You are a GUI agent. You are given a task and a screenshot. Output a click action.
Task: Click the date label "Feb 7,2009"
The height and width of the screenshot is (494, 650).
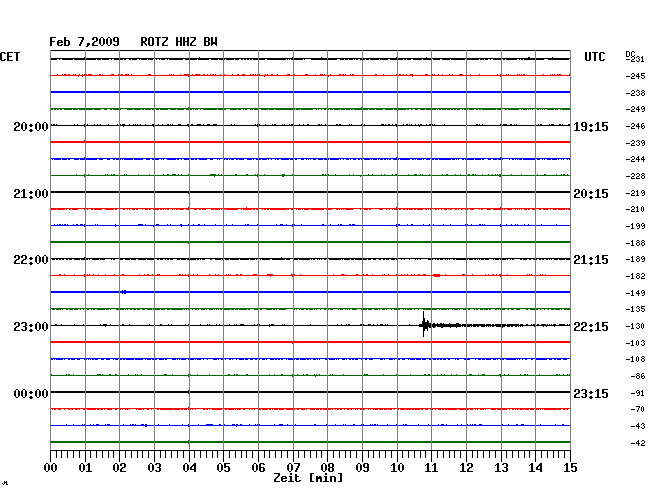(84, 42)
